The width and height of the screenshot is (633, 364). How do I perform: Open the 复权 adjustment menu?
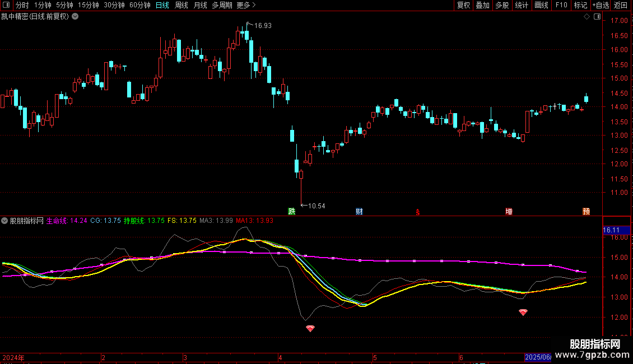463,5
